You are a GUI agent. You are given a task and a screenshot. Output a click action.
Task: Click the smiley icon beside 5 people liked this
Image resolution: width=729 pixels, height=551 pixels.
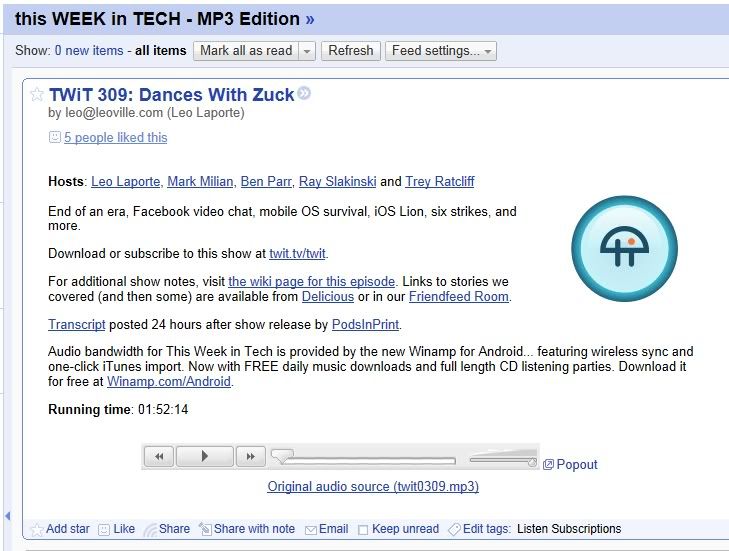point(54,137)
